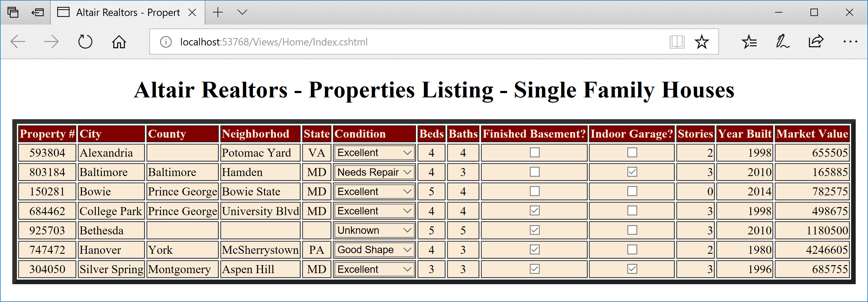Click the site information icon in the address bar
Screen dimensions: 868x302
(166, 42)
